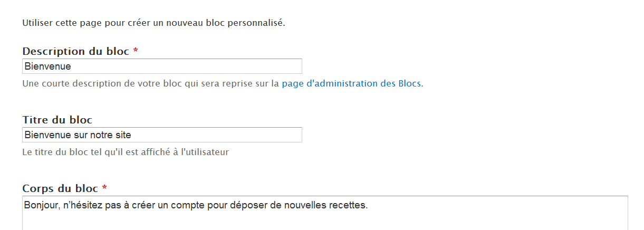This screenshot has height=230, width=644.
Task: Click the "Le titre du bloc tel" help text
Action: point(126,152)
